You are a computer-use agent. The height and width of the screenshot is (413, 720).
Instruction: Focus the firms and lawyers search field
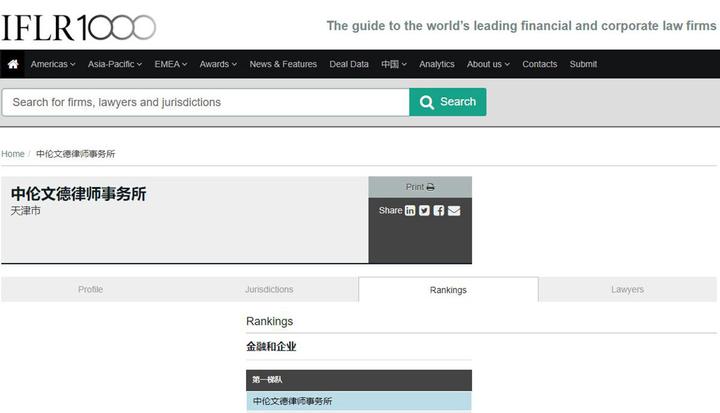tap(205, 102)
